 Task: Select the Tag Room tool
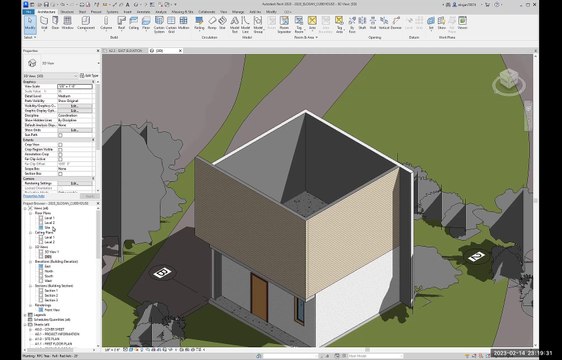[x=299, y=24]
